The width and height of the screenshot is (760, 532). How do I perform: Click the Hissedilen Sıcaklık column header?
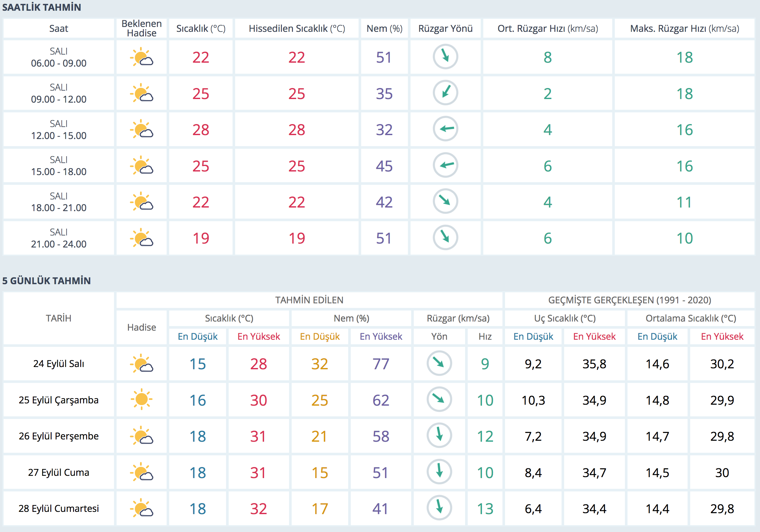(x=297, y=29)
